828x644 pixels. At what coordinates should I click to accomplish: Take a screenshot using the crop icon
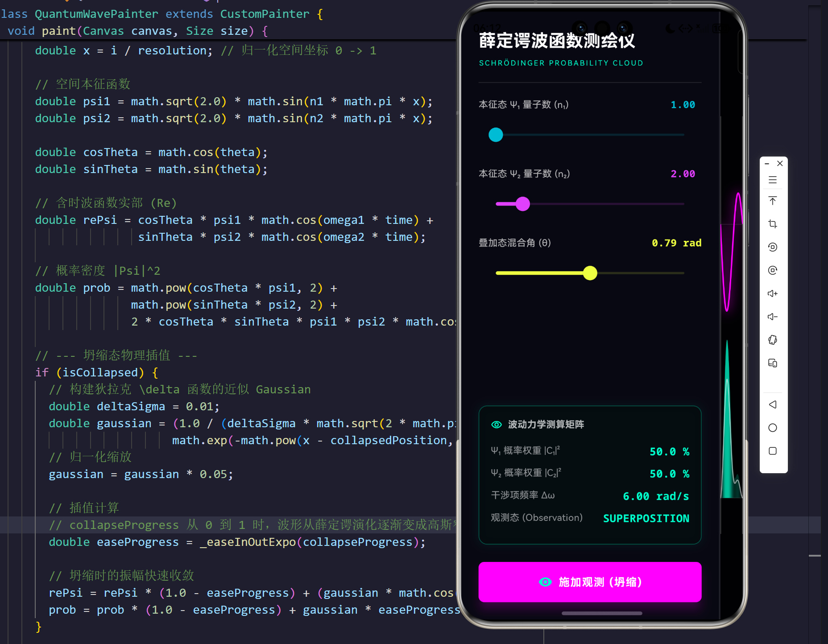pos(773,224)
